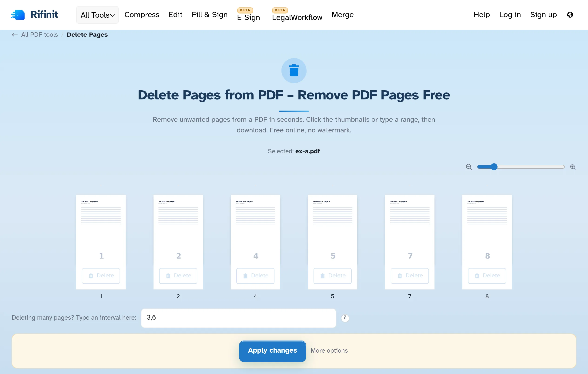Delete page 5 using its Delete button
The width and height of the screenshot is (588, 374).
(332, 276)
